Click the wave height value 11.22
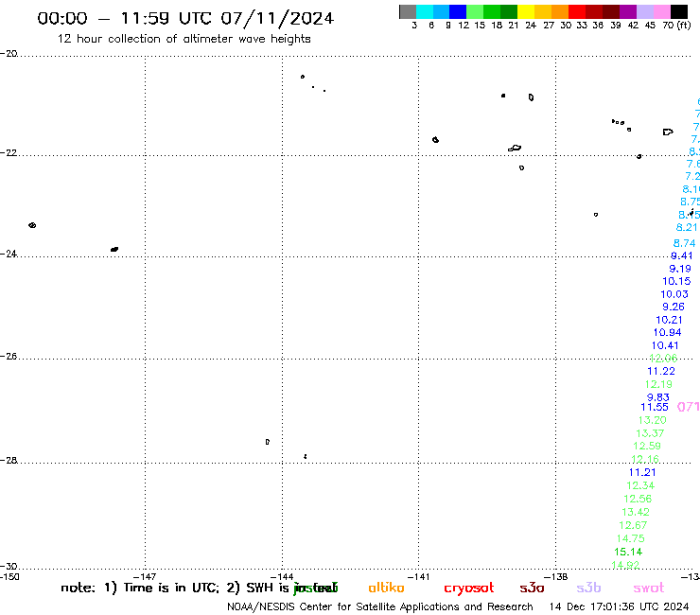700x615 pixels. pyautogui.click(x=661, y=371)
